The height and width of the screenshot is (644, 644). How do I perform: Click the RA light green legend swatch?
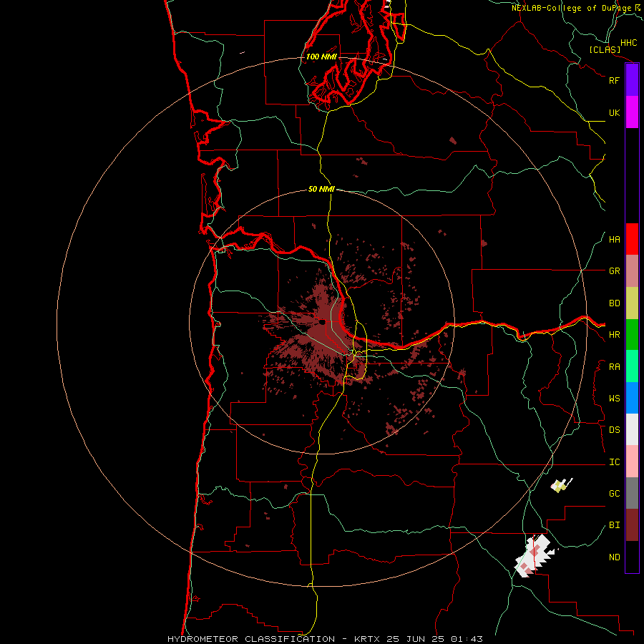pos(632,366)
